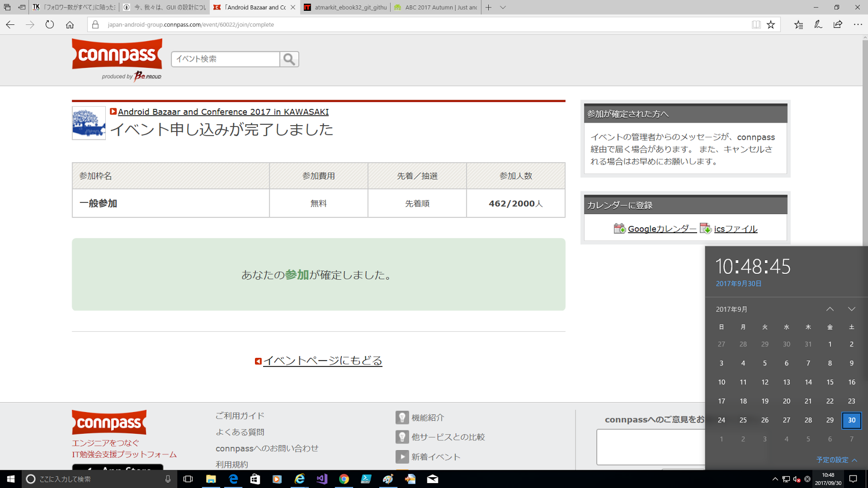868x488 pixels.
Task: Click the 2017年9月 month header
Action: click(732, 309)
